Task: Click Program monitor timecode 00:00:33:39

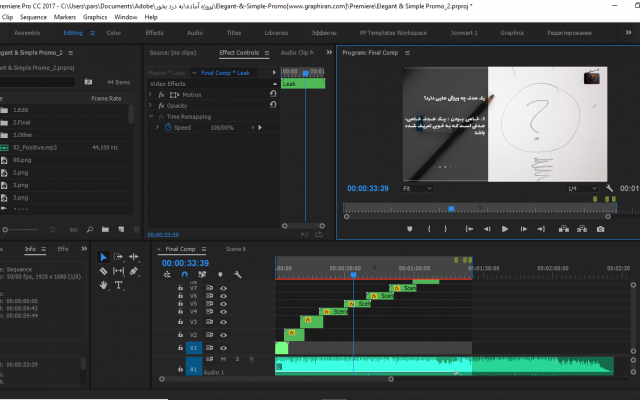Action: click(367, 188)
